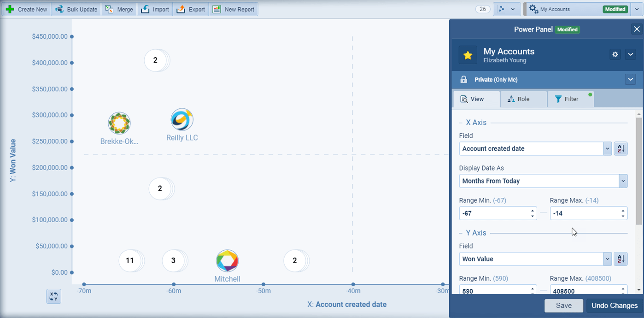Viewport: 644px width, 318px height.
Task: Select the Mitchell account bubble
Action: 227,261
